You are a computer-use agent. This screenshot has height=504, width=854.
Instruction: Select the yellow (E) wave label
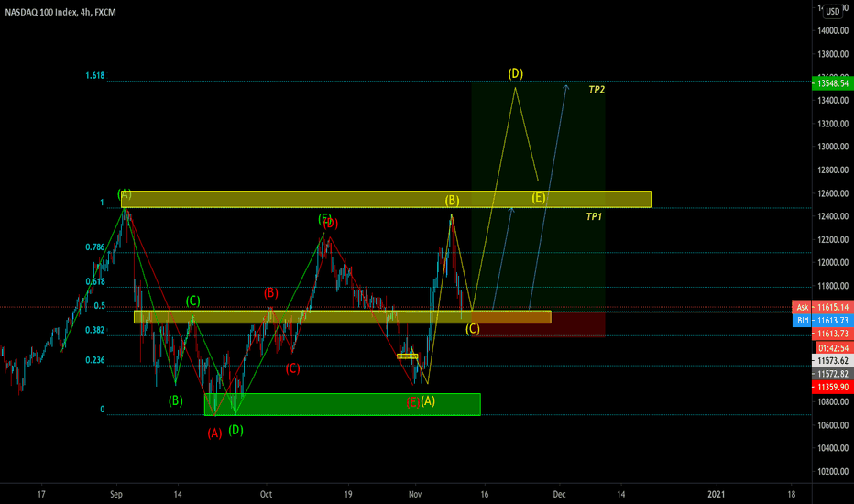[x=538, y=198]
